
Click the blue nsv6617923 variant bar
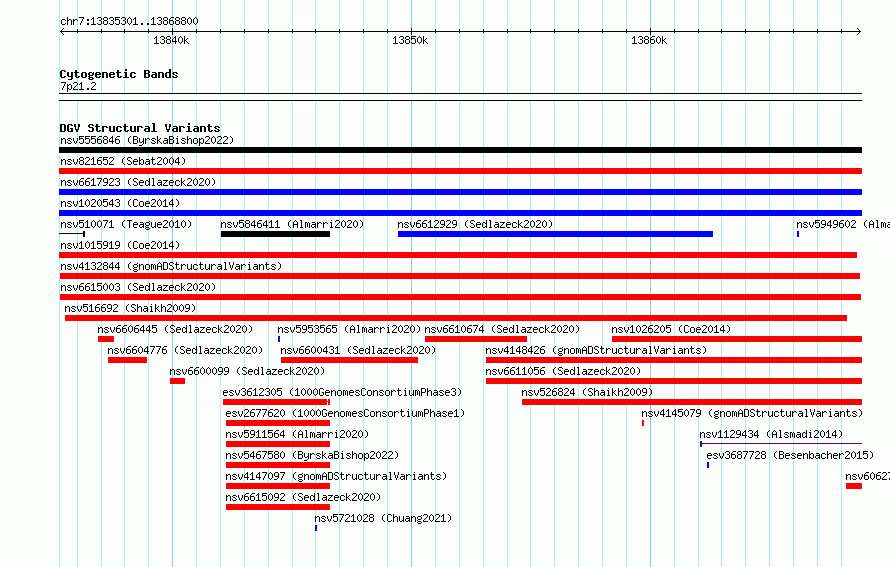coord(460,192)
